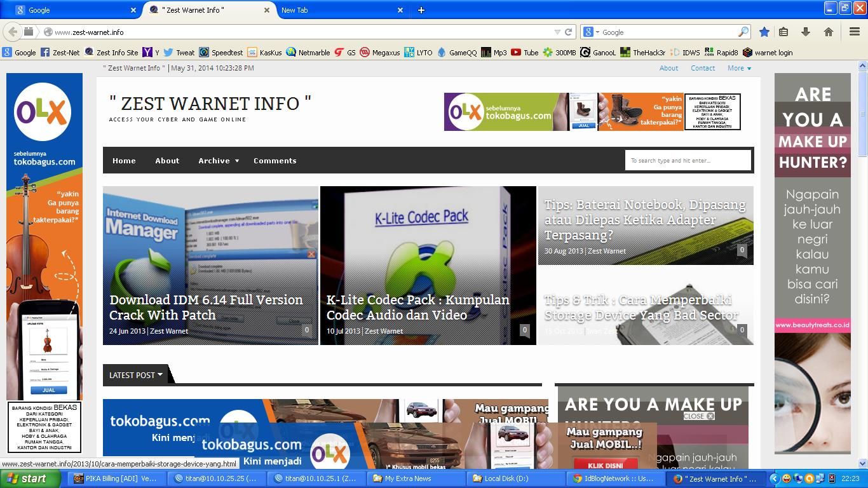Open the About item in dark navbar

pyautogui.click(x=167, y=161)
